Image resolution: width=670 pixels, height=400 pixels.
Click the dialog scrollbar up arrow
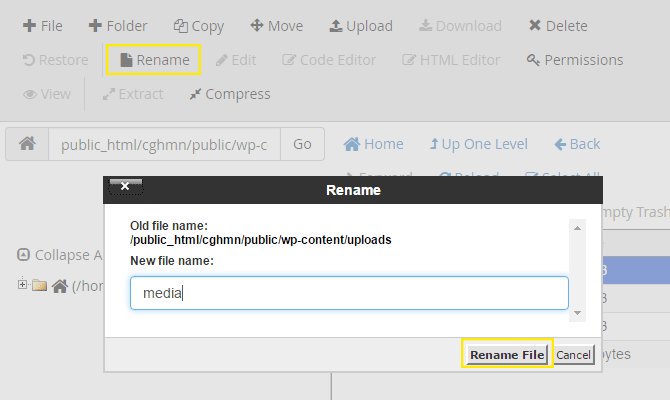(x=577, y=228)
